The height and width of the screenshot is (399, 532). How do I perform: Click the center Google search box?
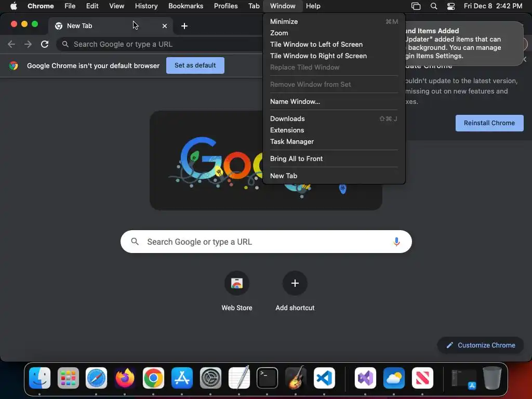point(266,242)
